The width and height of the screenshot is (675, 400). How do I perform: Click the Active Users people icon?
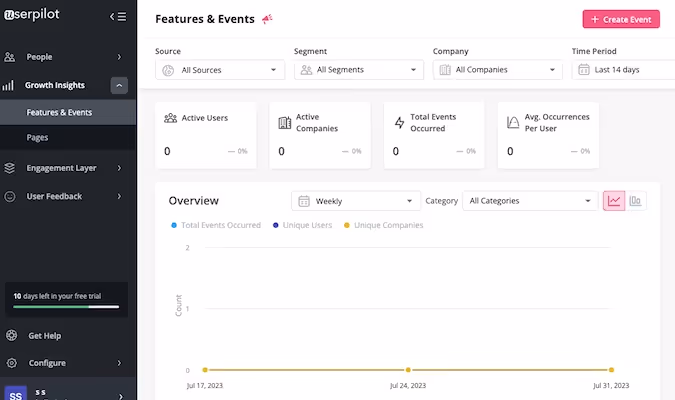click(170, 118)
